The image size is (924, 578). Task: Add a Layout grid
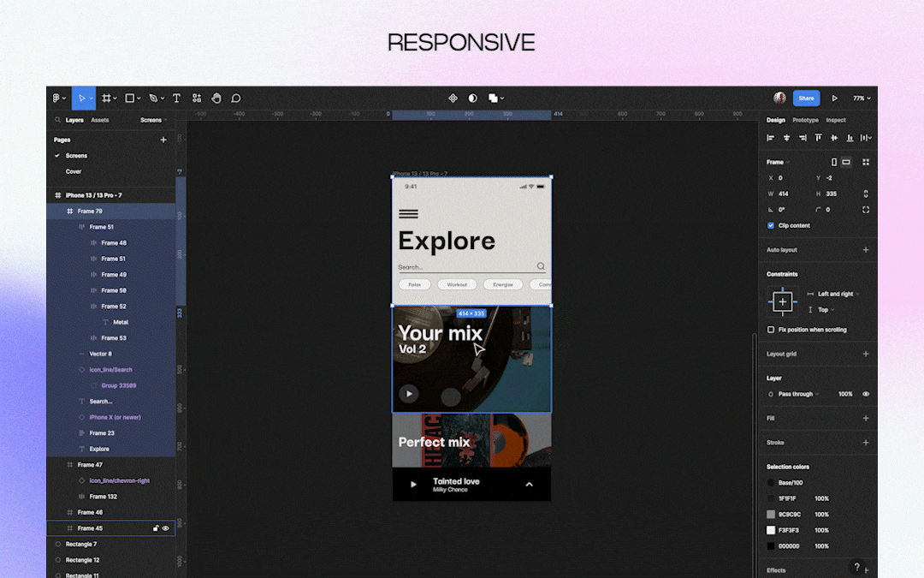click(866, 354)
